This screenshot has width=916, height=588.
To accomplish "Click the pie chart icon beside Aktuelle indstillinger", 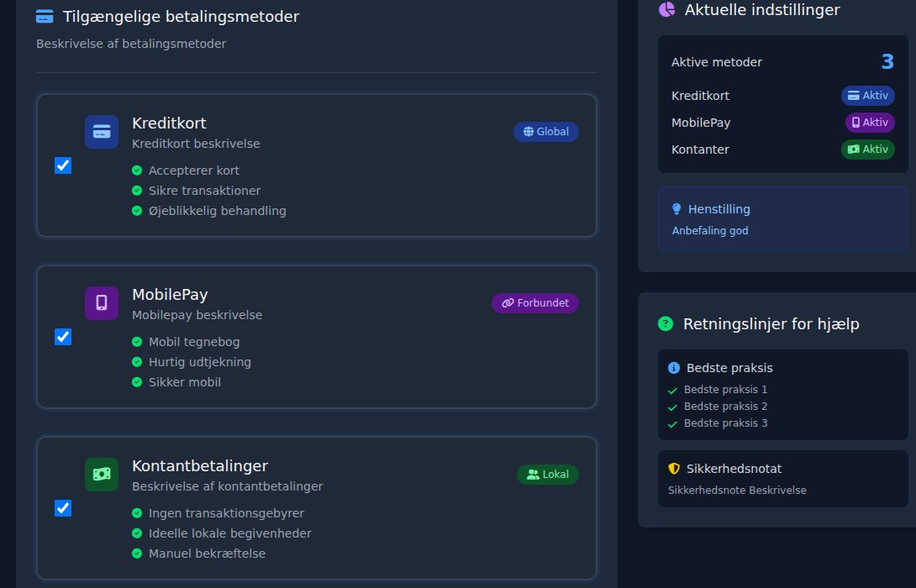I will [x=666, y=9].
